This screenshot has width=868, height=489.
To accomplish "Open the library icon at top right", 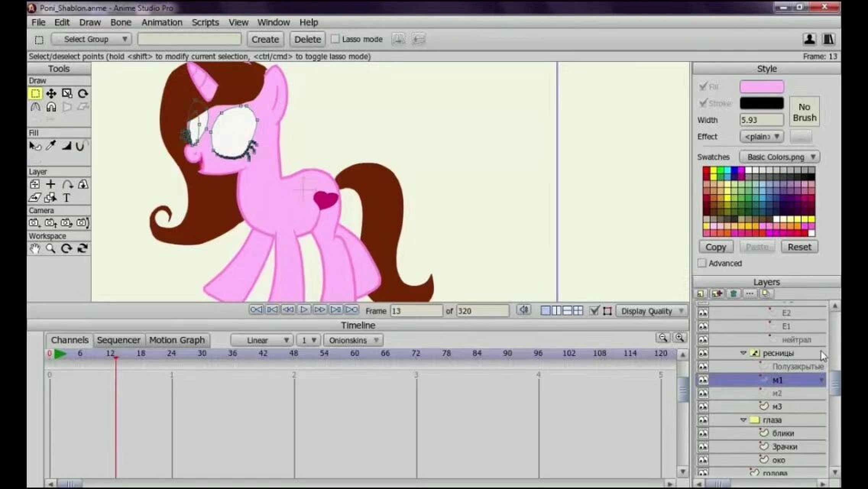I will [828, 39].
